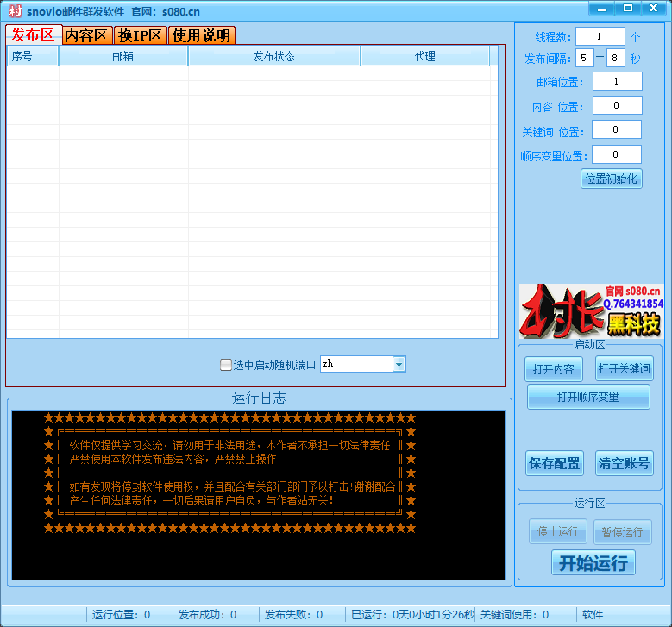Click the 打开内容 button

(553, 368)
